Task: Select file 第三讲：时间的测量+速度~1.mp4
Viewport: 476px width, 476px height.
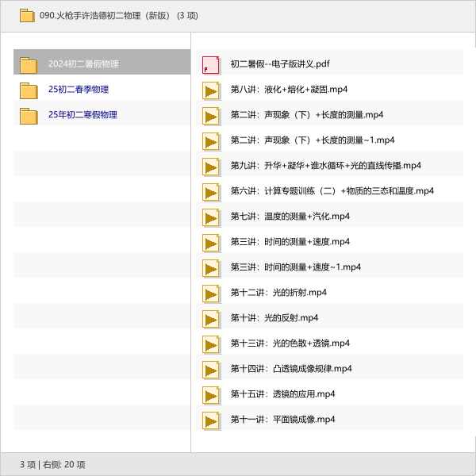Action: [295, 267]
